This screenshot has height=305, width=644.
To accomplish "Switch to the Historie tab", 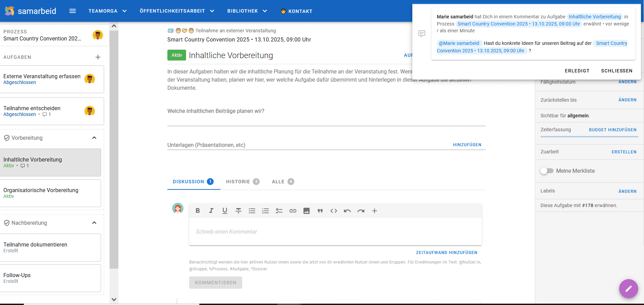I will [242, 182].
